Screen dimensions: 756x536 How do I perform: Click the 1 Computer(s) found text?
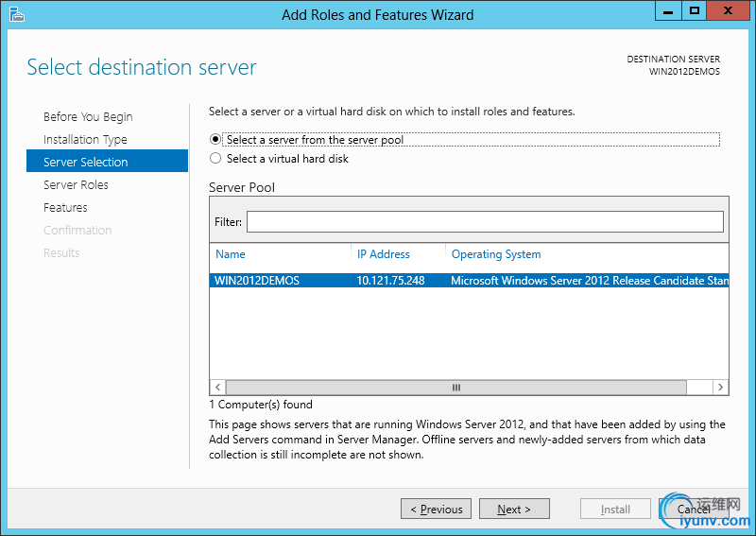(x=261, y=405)
